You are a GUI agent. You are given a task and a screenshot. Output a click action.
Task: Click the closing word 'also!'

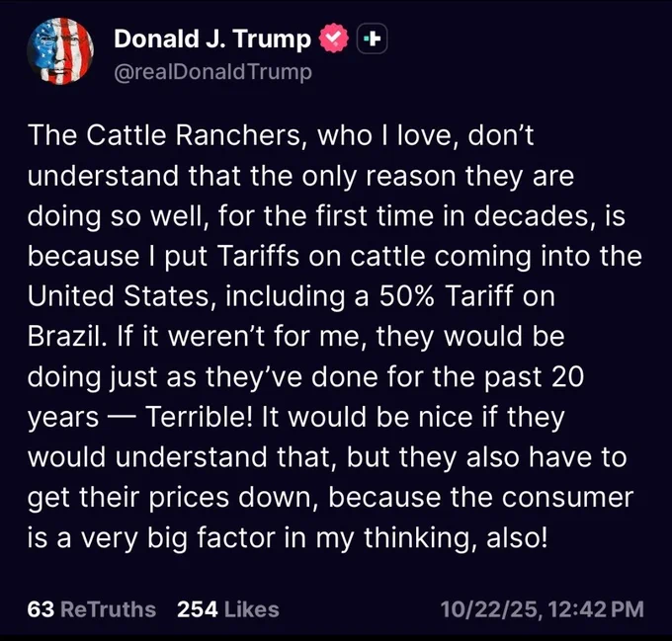tap(517, 537)
